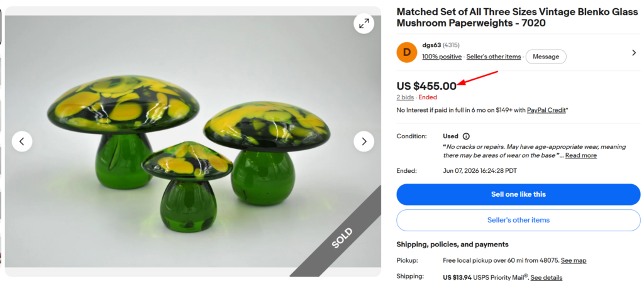Click the orange D seller avatar
644x286 pixels.
407,53
